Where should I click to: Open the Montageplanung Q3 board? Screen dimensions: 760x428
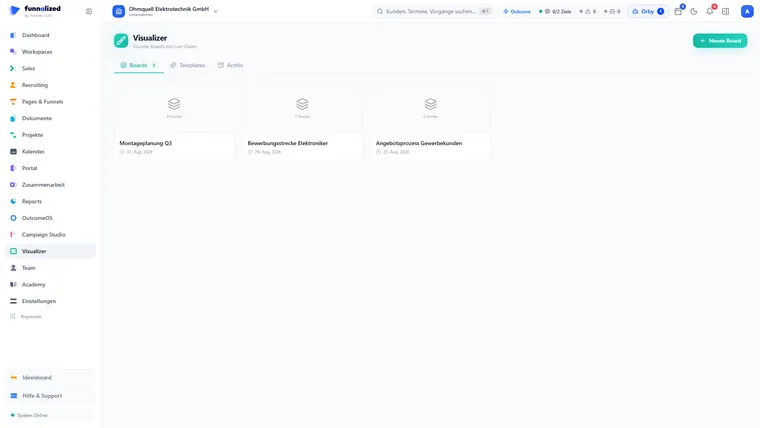pyautogui.click(x=174, y=121)
